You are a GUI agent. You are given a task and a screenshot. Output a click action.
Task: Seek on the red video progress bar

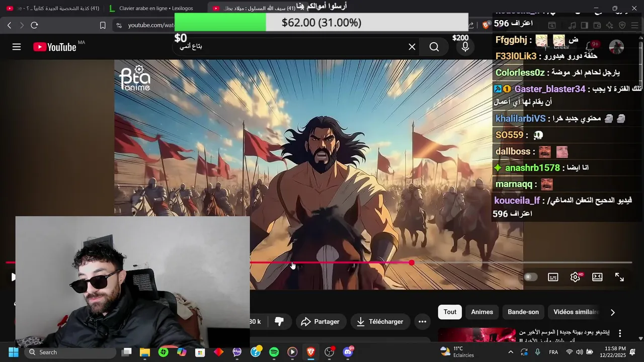[319, 262]
